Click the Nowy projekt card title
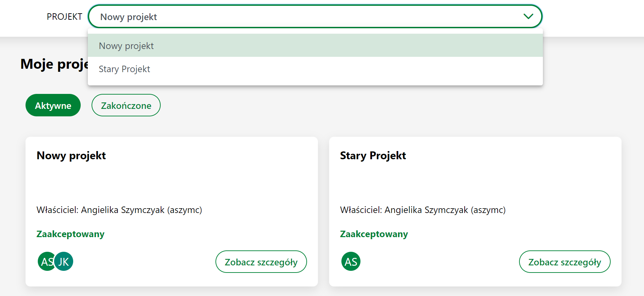 [x=71, y=155]
